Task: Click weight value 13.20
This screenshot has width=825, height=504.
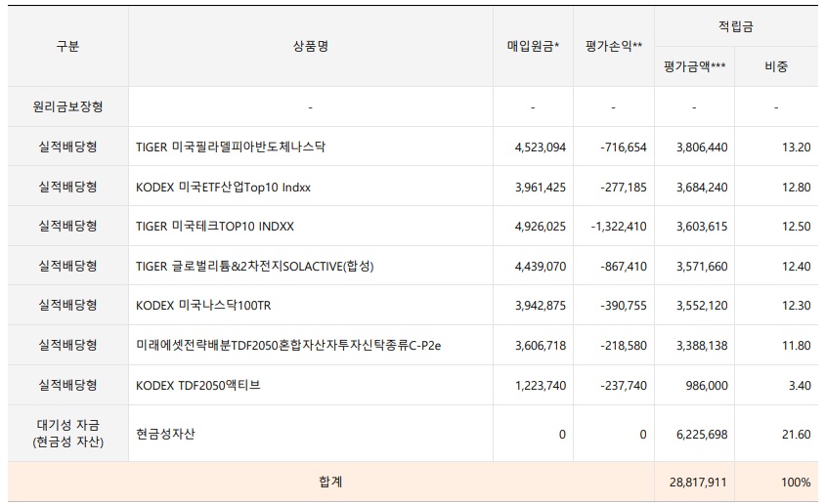Action: [796, 147]
